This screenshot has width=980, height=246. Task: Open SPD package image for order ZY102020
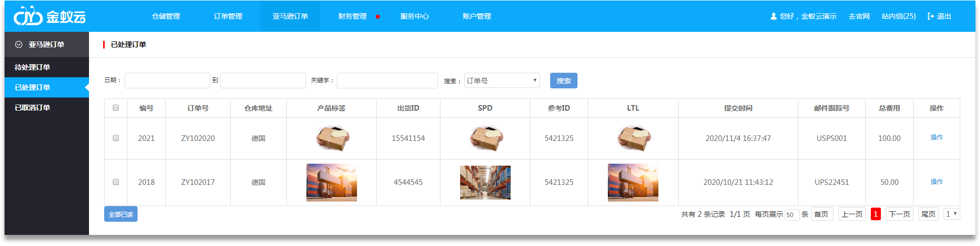[485, 138]
